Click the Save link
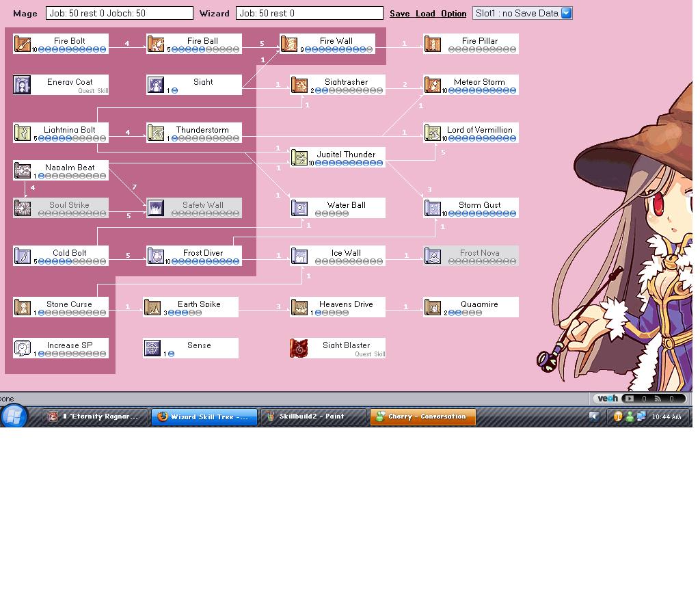Screen dimensions: 700x610 tap(399, 14)
